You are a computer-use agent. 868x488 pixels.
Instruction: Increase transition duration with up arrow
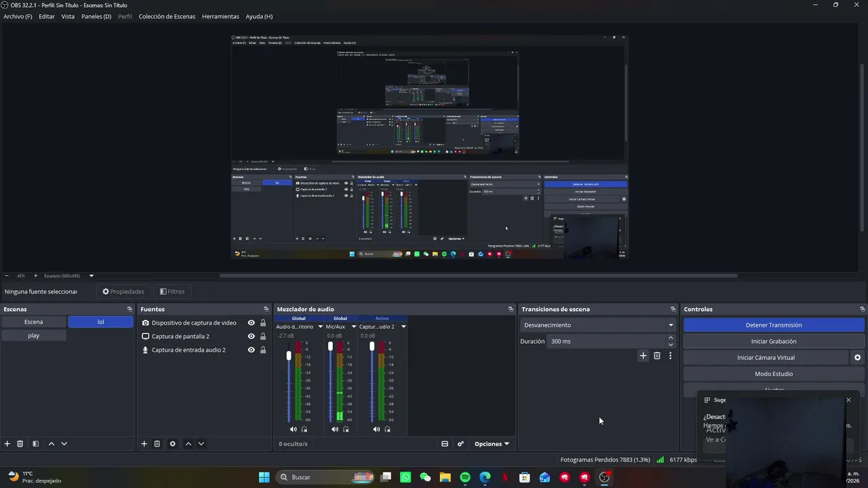coord(671,338)
